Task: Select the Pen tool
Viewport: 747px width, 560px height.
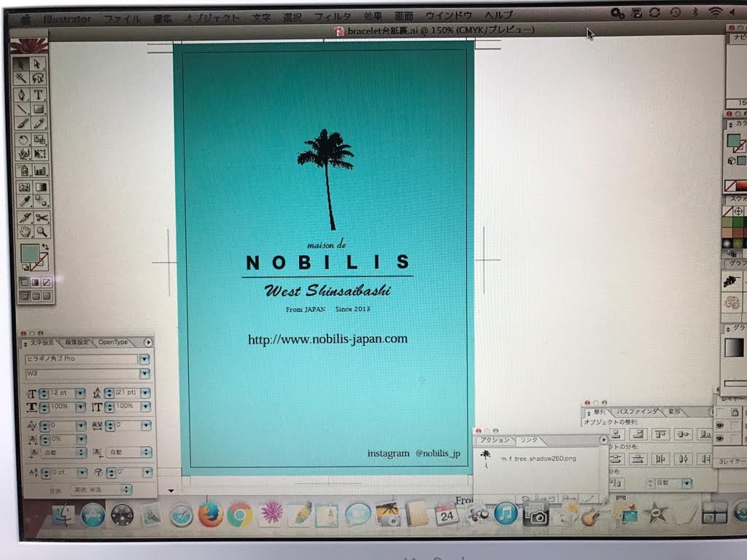Action: (21, 95)
